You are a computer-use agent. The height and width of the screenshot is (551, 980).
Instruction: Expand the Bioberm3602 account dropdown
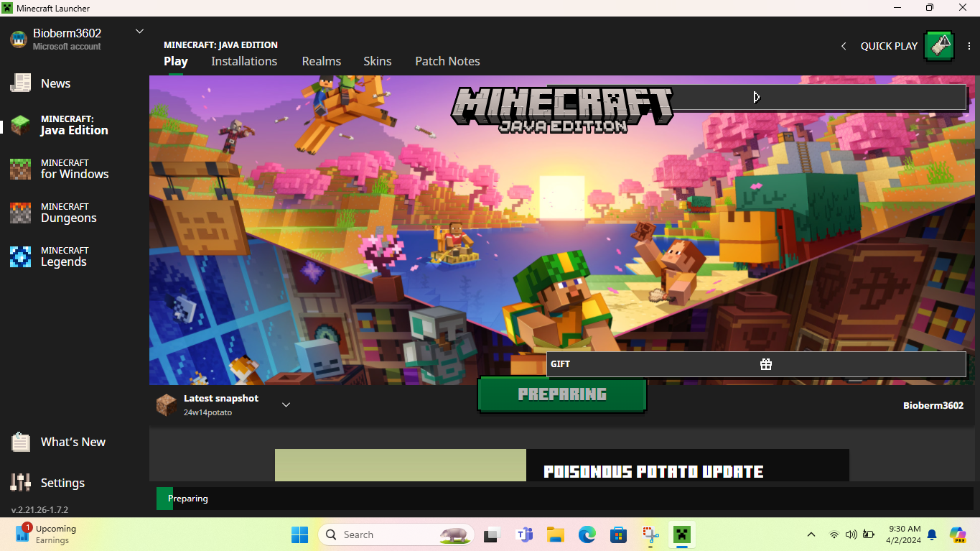pos(140,32)
